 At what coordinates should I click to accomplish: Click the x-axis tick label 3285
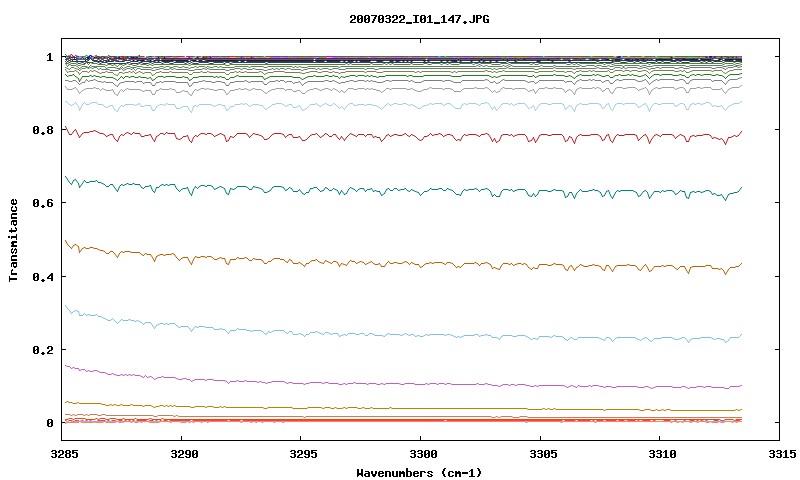pos(65,454)
